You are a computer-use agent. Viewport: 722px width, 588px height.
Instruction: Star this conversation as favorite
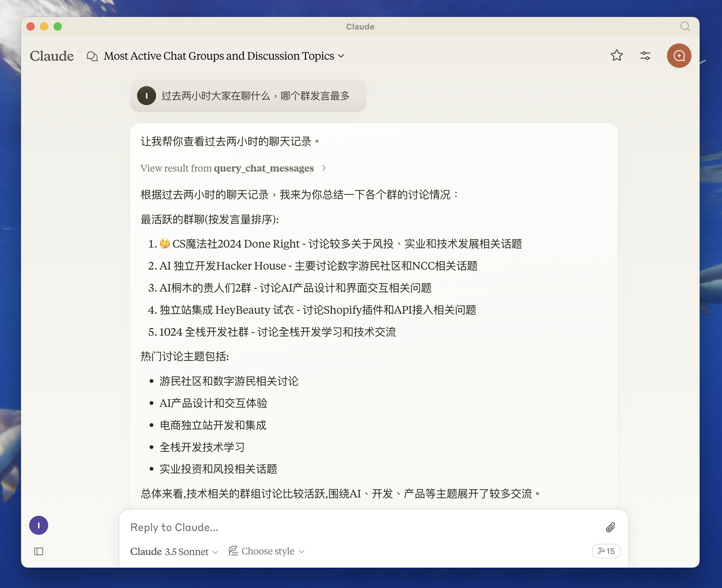coord(616,55)
